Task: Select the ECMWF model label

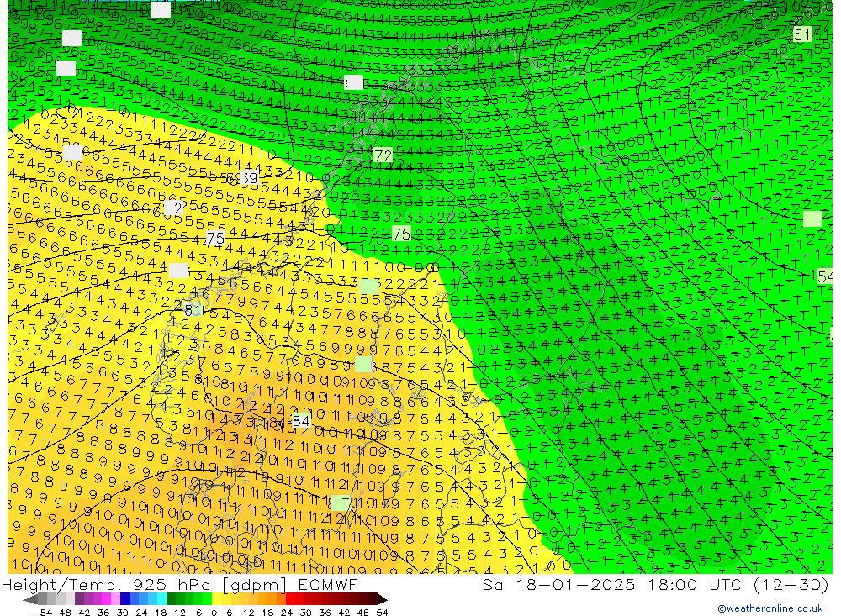Action: tap(328, 584)
